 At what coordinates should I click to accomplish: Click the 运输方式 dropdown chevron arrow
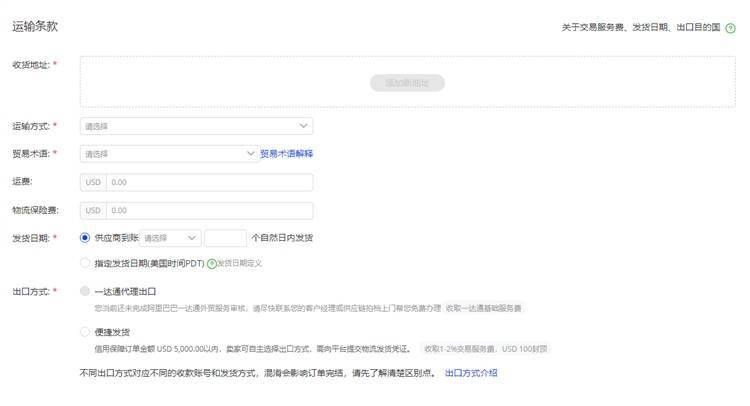303,126
